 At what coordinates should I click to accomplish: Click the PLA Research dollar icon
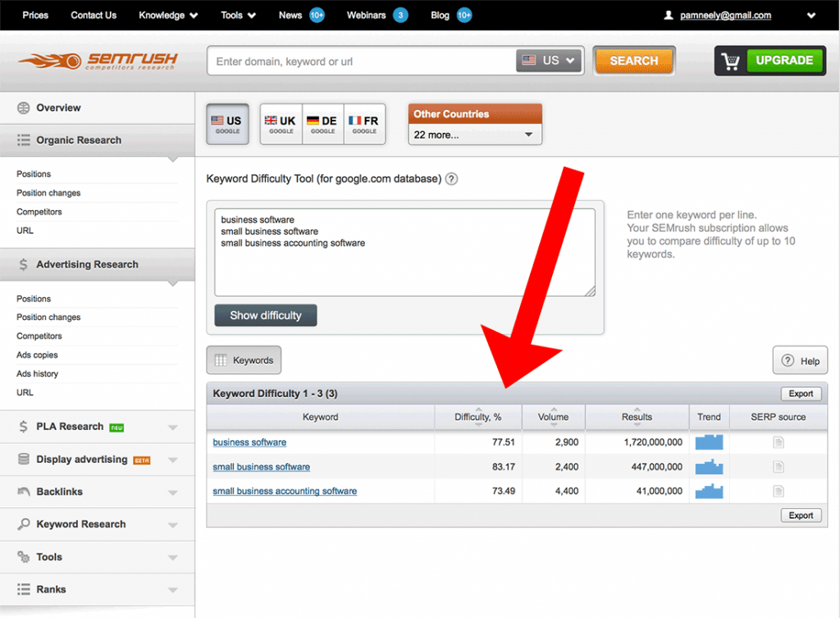23,427
